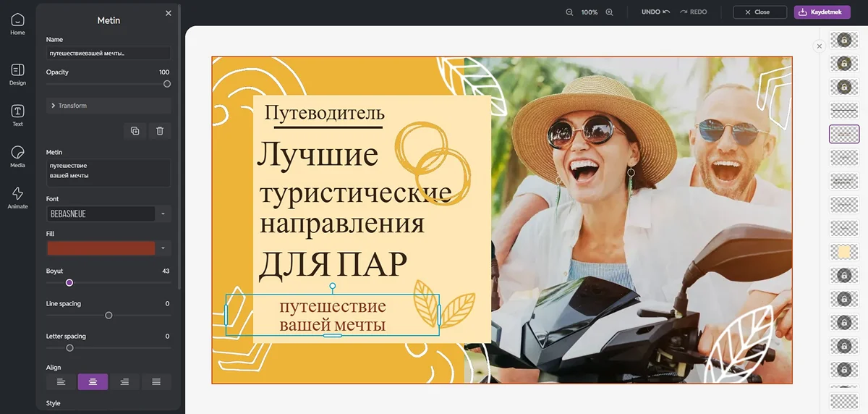Align text to the left
868x414 pixels.
pos(61,382)
